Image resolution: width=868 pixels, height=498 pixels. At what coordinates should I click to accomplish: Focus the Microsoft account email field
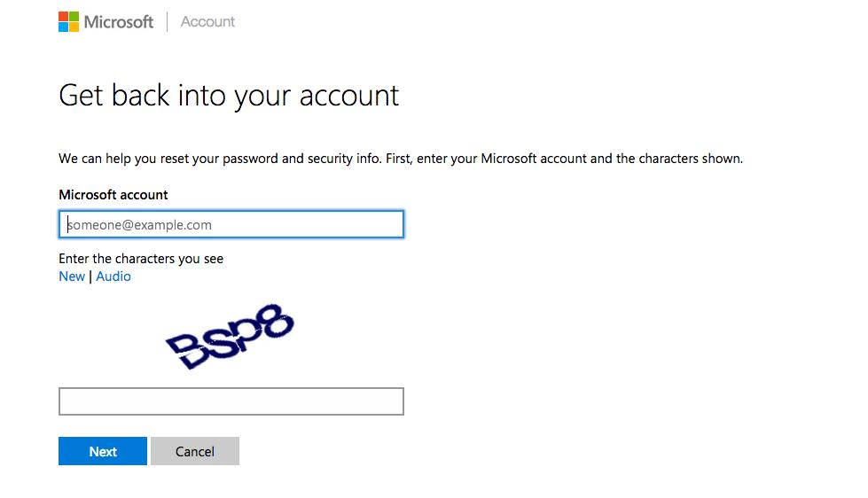coord(231,224)
